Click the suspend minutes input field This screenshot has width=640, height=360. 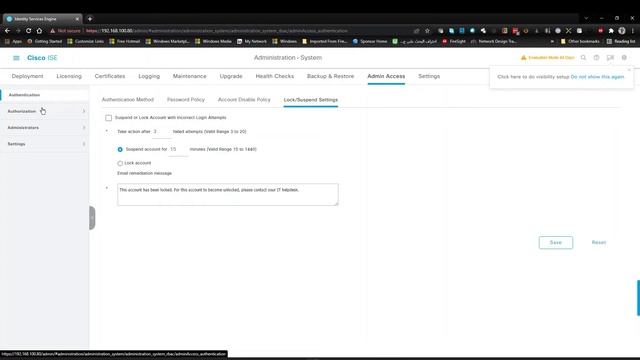(x=178, y=150)
